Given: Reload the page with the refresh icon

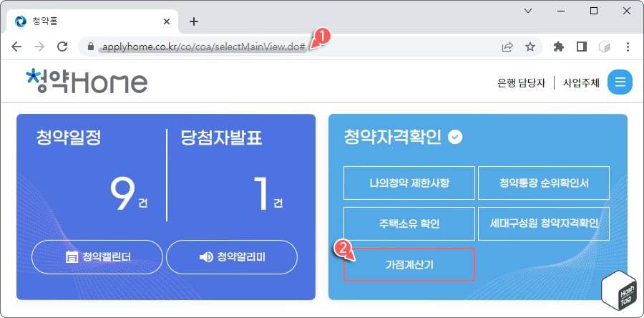Looking at the screenshot, I should pyautogui.click(x=62, y=47).
